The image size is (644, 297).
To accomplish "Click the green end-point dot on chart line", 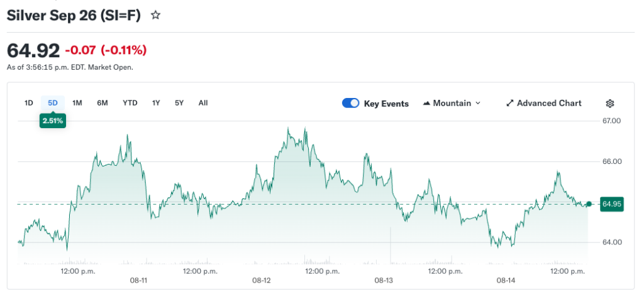I will coord(589,204).
